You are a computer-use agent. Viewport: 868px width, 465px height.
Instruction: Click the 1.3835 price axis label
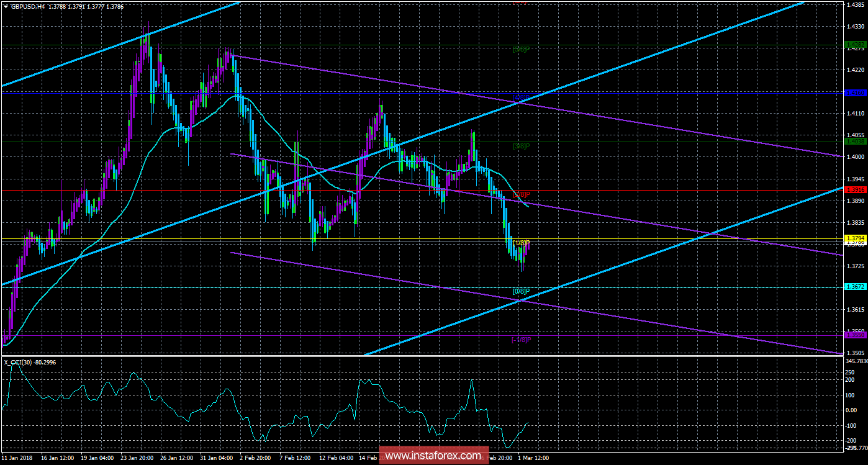coord(855,222)
